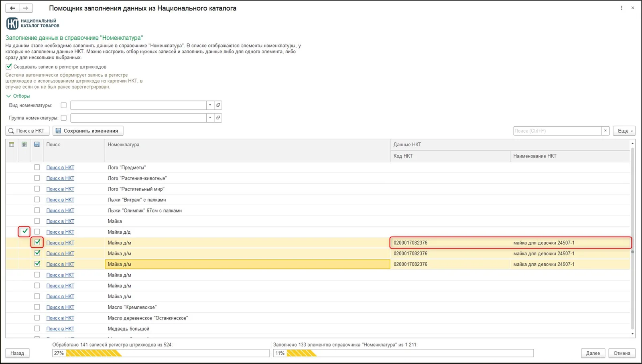
Task: Enable the Вид номенклатуры filter checkbox
Action: (x=63, y=105)
